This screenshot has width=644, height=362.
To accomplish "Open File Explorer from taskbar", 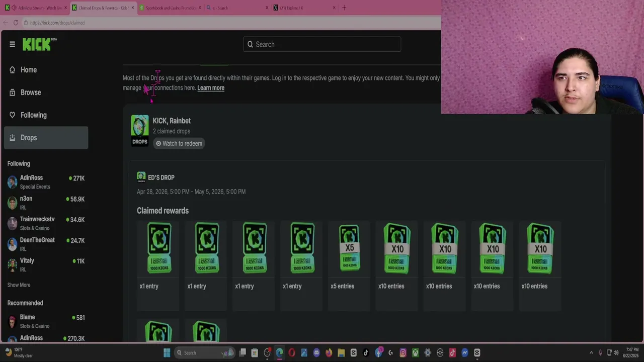I will (x=341, y=352).
